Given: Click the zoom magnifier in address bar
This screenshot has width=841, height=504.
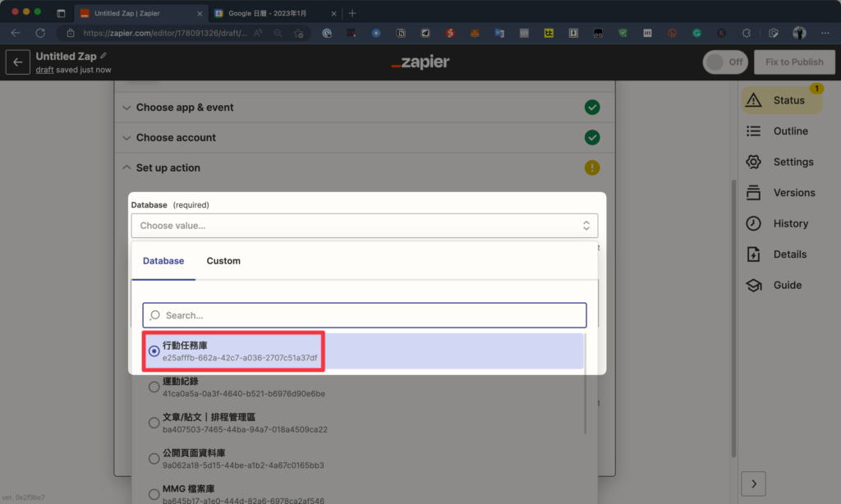Looking at the screenshot, I should [278, 33].
